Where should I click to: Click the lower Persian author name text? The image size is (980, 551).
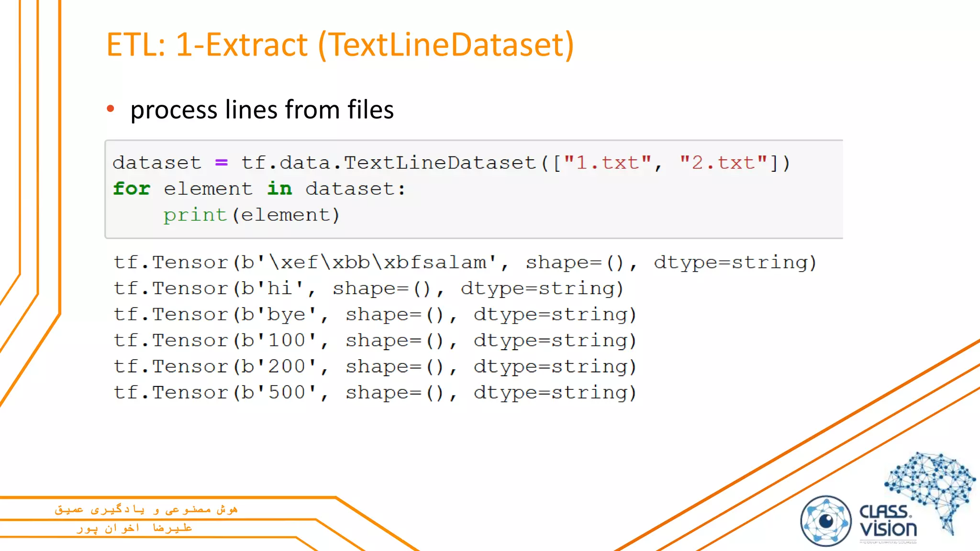134,528
